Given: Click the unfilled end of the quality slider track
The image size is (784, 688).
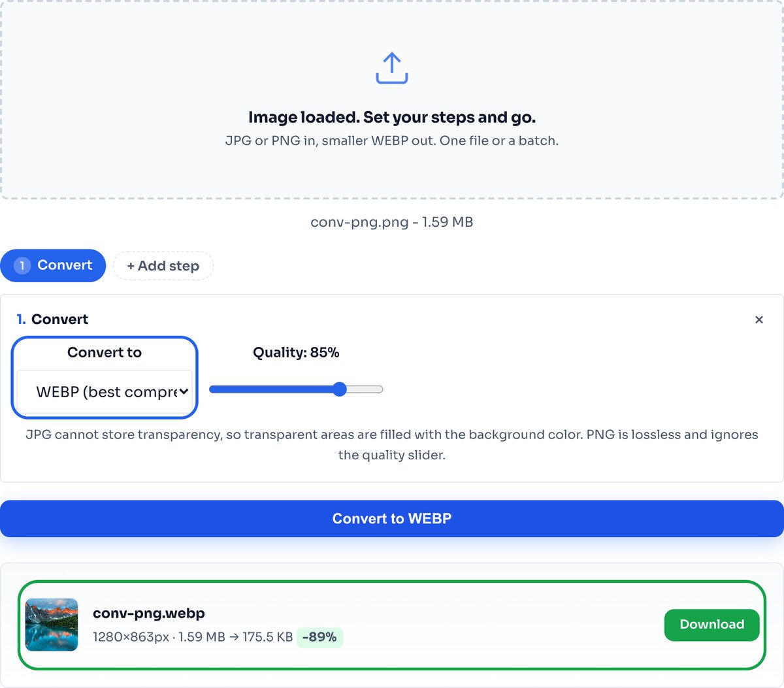Looking at the screenshot, I should point(366,389).
